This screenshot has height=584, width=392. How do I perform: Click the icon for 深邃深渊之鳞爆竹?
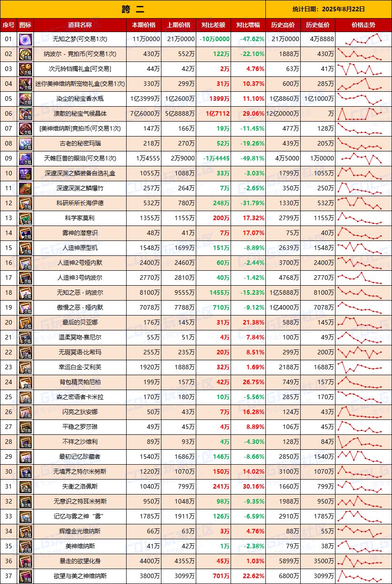click(25, 188)
